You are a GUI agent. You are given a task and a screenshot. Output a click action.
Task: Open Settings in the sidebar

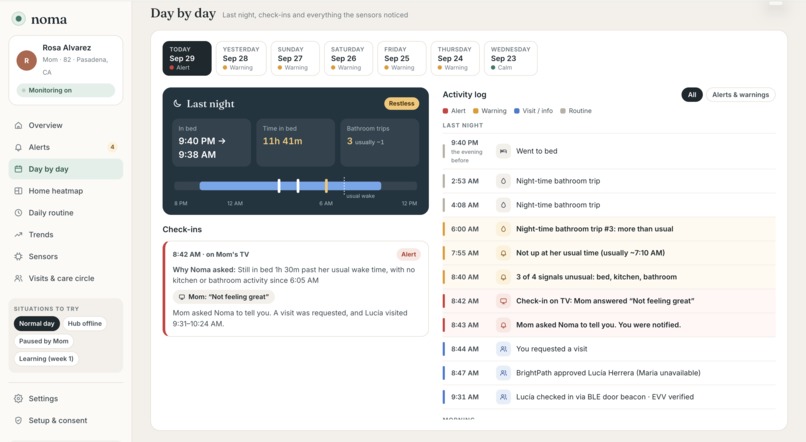click(x=66, y=399)
